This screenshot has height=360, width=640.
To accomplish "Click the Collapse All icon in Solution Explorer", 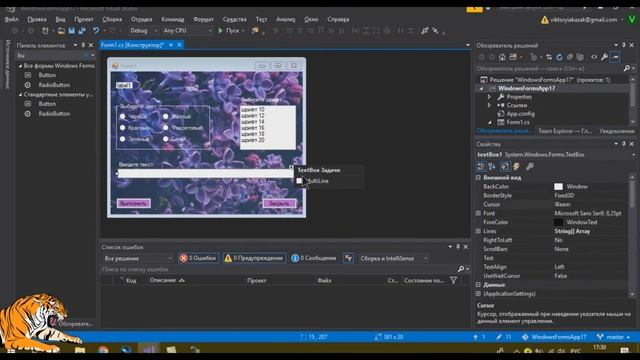I will pos(570,57).
